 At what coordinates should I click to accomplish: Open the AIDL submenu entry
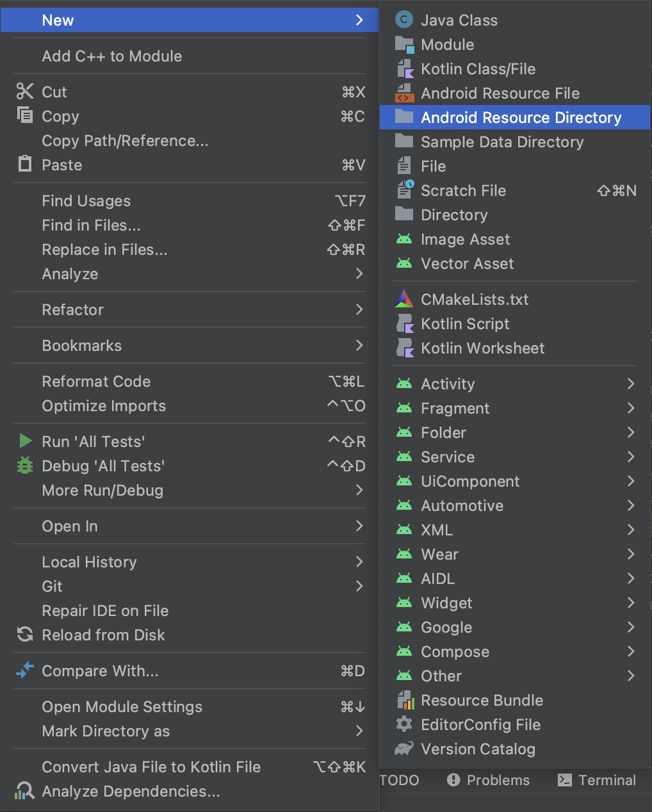(515, 579)
